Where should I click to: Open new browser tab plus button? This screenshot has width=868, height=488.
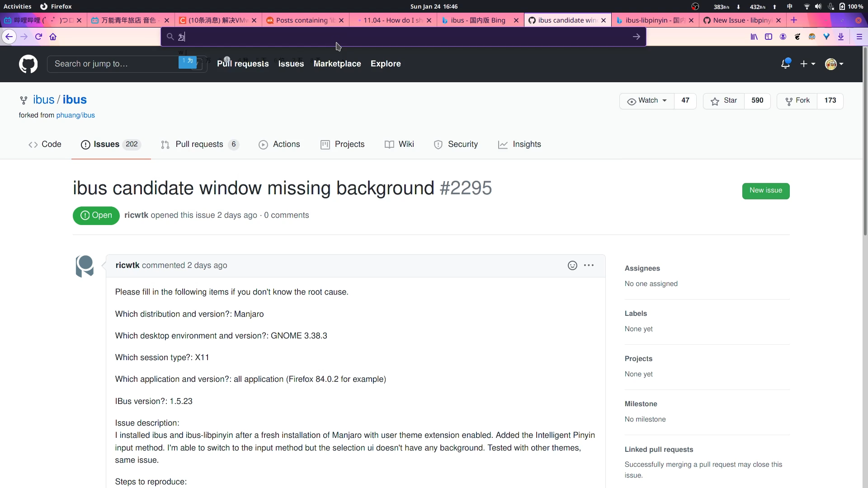pyautogui.click(x=794, y=20)
